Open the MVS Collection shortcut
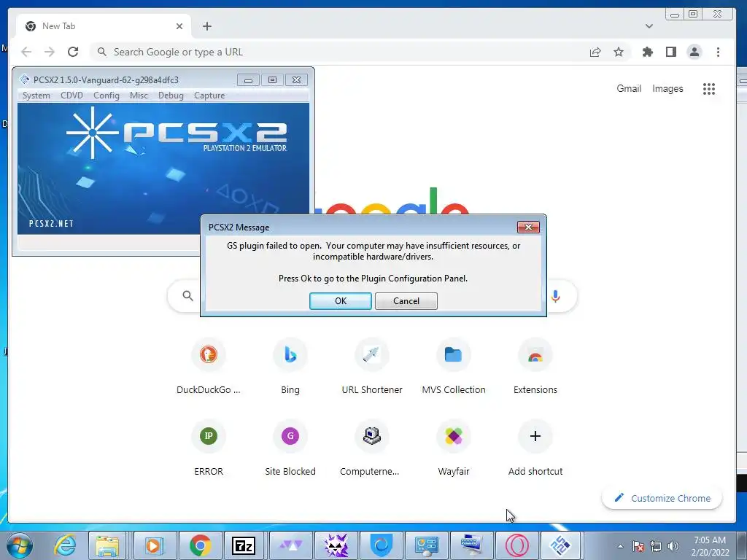The height and width of the screenshot is (560, 747). click(454, 367)
